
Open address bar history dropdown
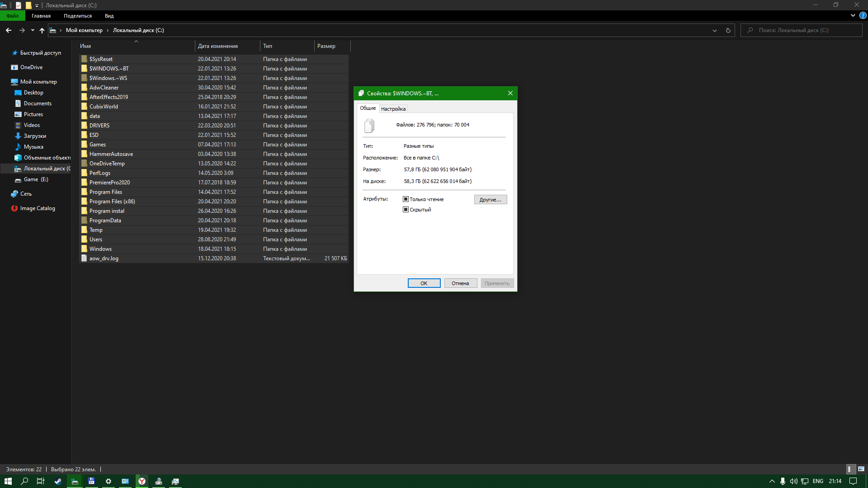[714, 30]
